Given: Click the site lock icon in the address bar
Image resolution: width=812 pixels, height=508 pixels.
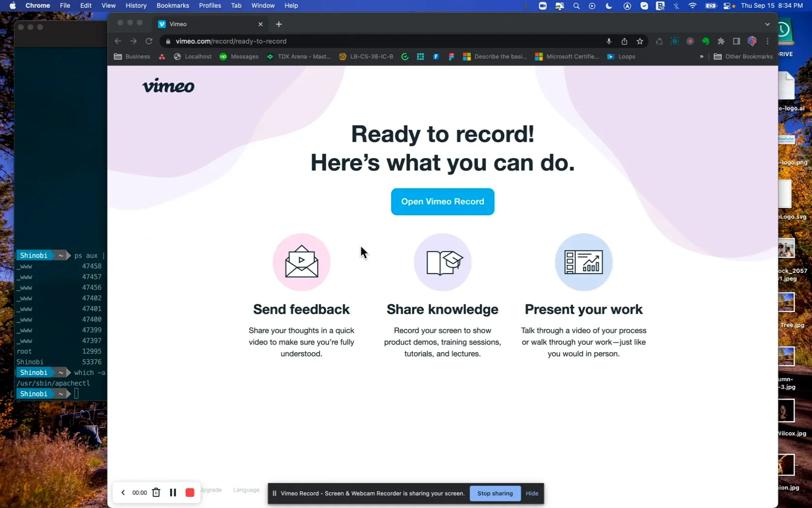Looking at the screenshot, I should click(168, 41).
